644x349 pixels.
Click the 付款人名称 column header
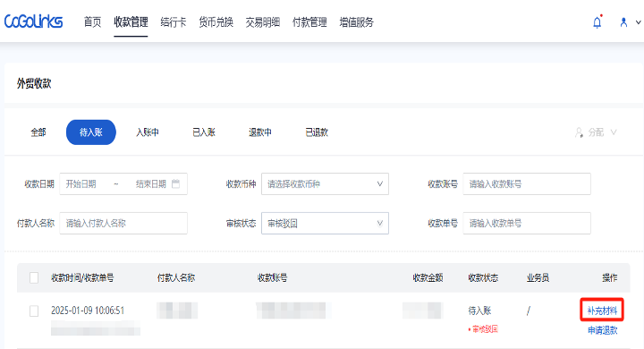[x=176, y=278]
